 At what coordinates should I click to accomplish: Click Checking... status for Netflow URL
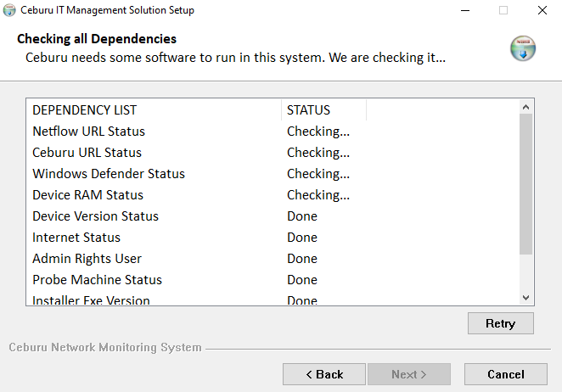[x=318, y=132]
